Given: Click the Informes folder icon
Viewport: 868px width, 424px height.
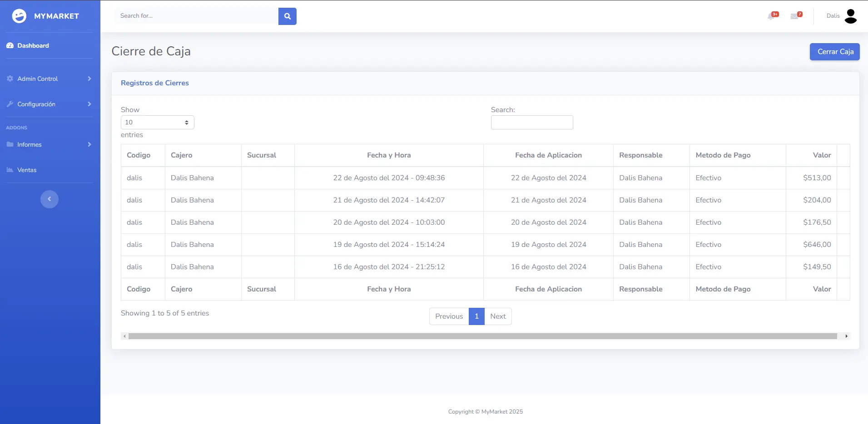Looking at the screenshot, I should click(10, 144).
